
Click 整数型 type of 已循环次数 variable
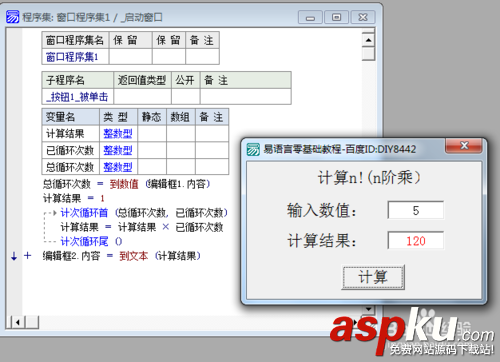click(118, 150)
